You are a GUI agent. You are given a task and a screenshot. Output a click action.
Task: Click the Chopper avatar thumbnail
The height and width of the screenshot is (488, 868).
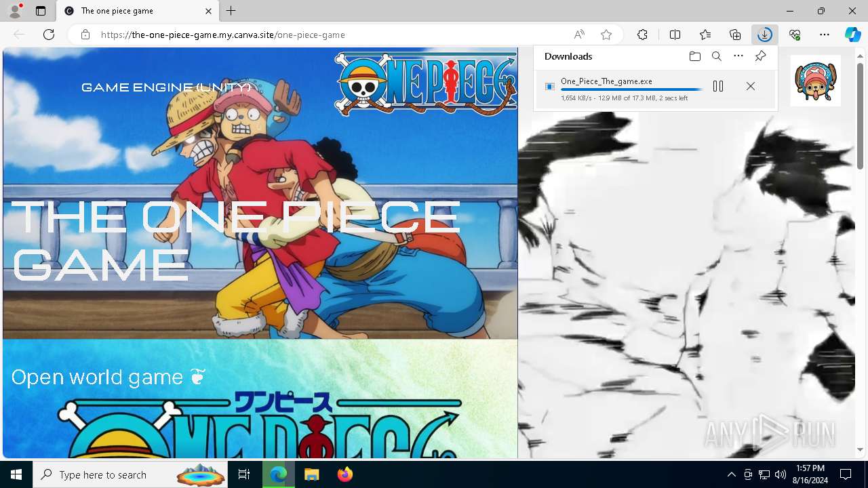click(815, 81)
